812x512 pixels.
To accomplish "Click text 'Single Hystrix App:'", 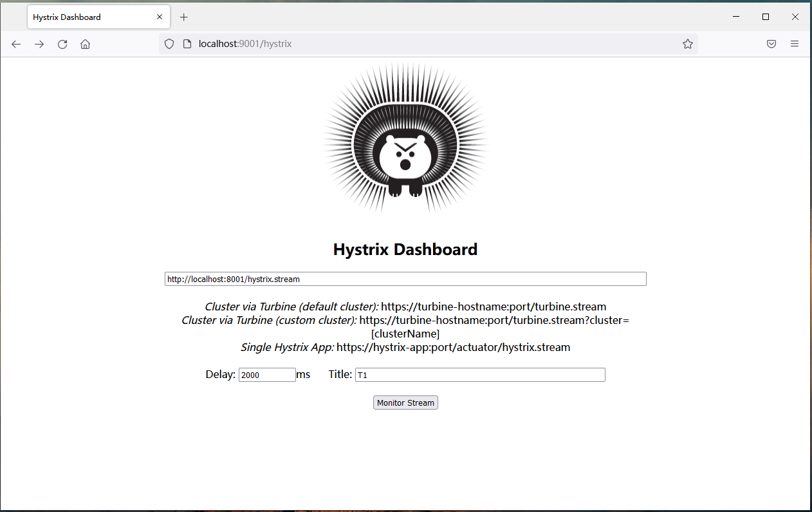I will click(x=287, y=347).
